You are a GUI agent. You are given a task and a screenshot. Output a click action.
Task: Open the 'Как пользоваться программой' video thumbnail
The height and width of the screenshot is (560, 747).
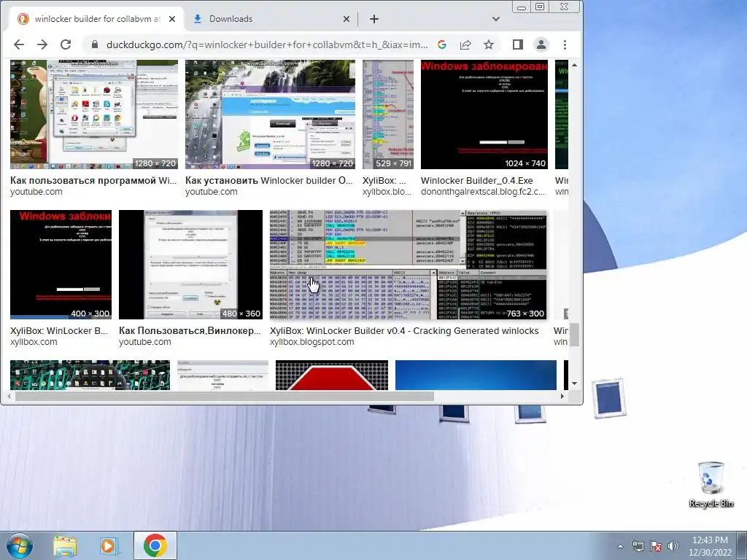tap(94, 114)
